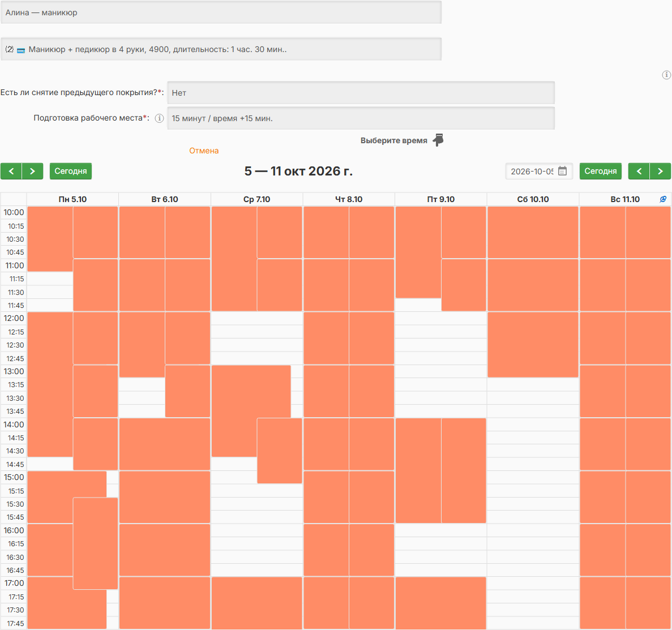
Task: Click the previous arrow in the right green arrow pair
Action: point(639,171)
